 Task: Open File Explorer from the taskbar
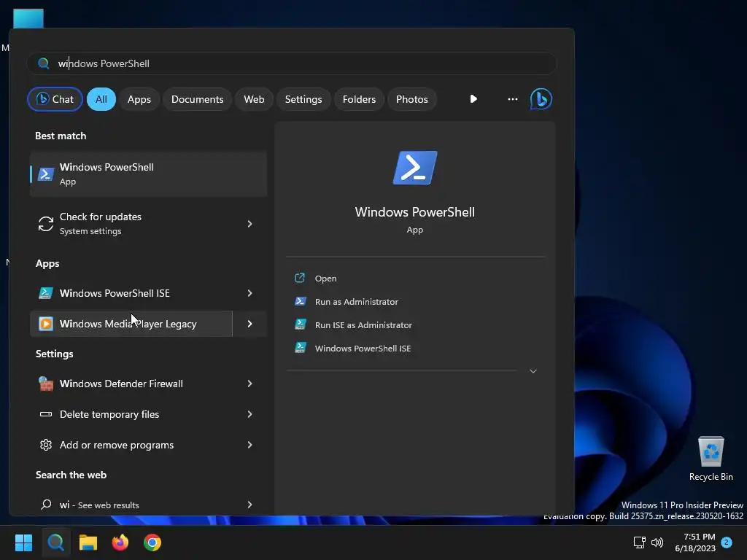pos(88,542)
